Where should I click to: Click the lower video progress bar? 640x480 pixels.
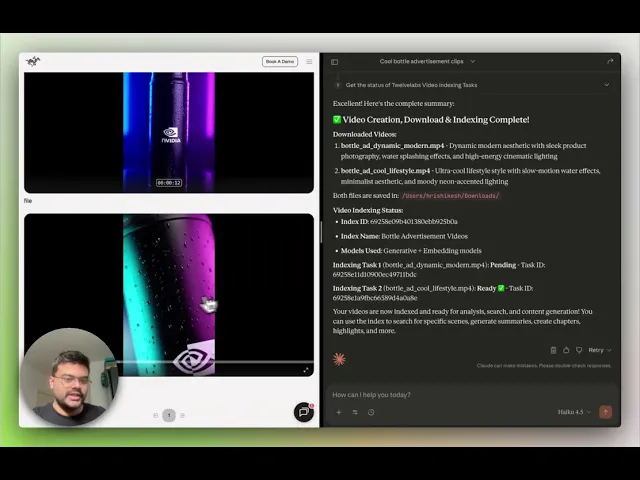pos(214,362)
